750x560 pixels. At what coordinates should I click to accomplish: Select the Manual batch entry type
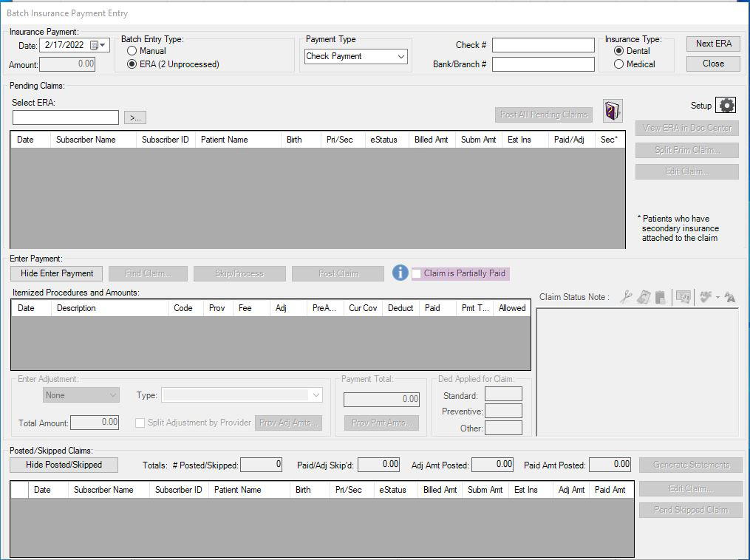click(132, 51)
